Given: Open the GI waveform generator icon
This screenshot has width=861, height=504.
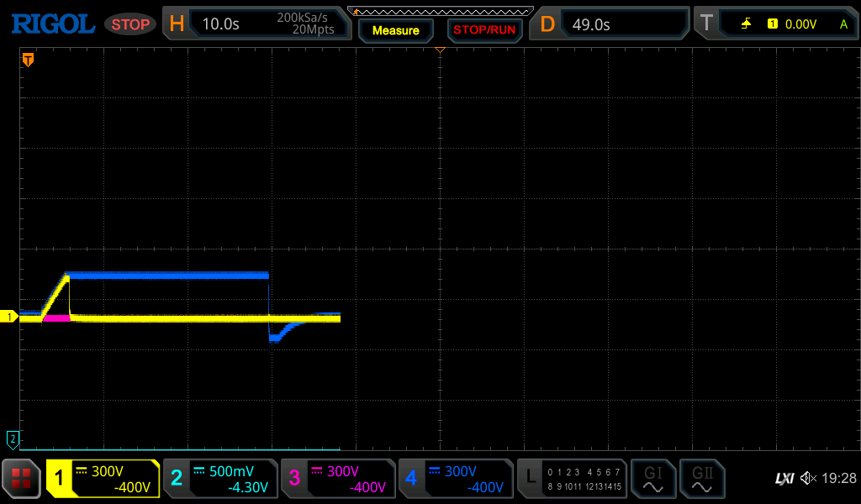Looking at the screenshot, I should click(653, 479).
